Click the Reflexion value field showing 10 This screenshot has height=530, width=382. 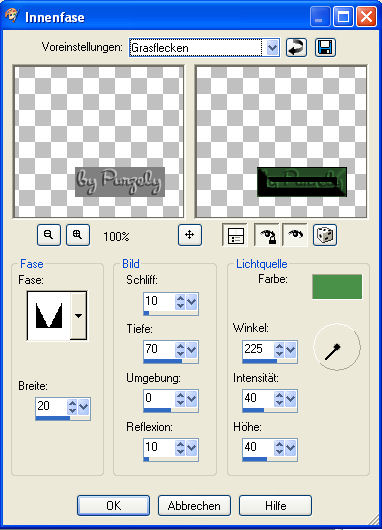[160, 447]
